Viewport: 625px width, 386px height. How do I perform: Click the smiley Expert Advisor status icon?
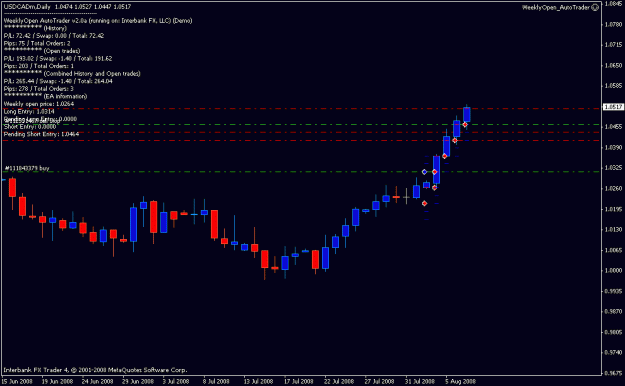pos(595,7)
